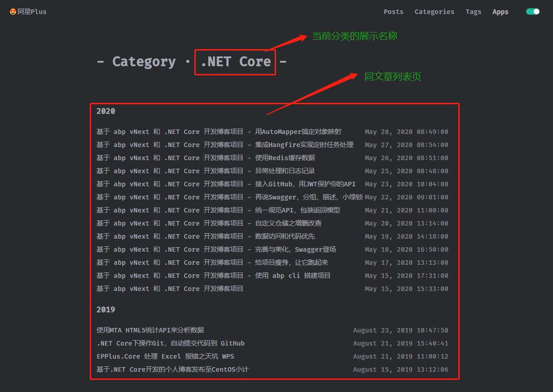Open the Posts menu item
The width and height of the screenshot is (553, 392).
pyautogui.click(x=393, y=12)
